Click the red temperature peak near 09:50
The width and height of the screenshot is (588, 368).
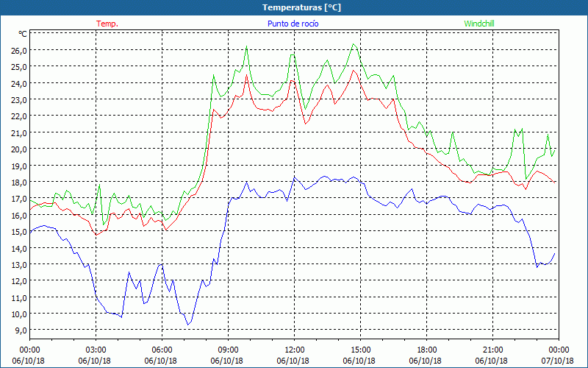pyautogui.click(x=247, y=75)
